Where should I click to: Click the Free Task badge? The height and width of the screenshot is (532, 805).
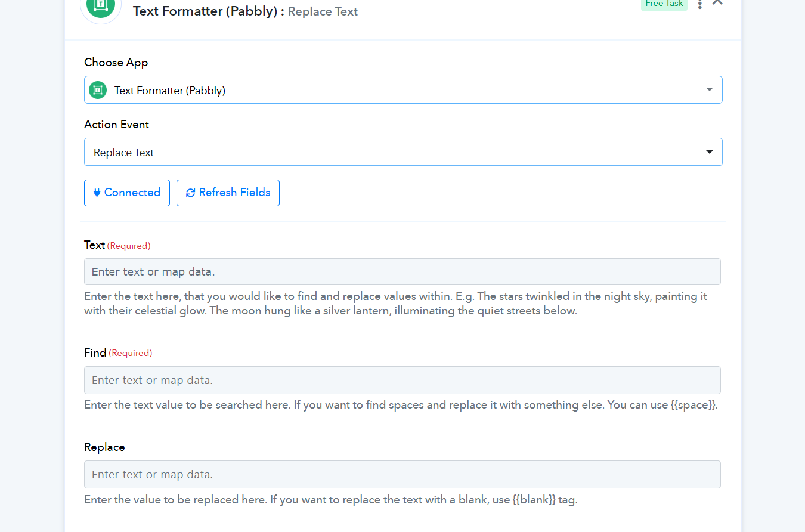664,5
